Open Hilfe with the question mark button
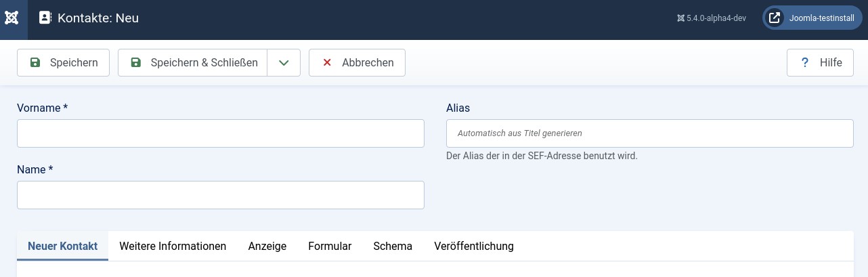 point(820,63)
